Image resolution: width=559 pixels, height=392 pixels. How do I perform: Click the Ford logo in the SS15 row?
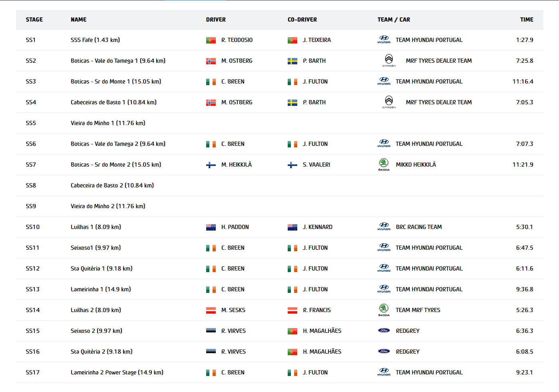click(384, 331)
